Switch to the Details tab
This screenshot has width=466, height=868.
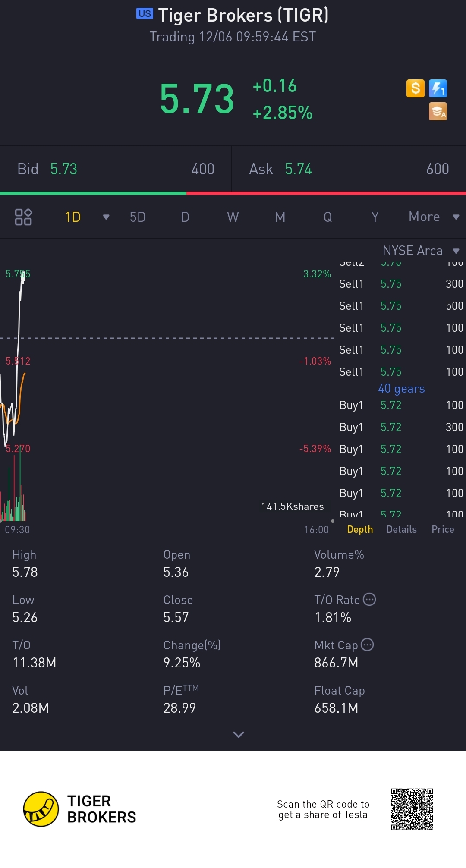coord(401,529)
